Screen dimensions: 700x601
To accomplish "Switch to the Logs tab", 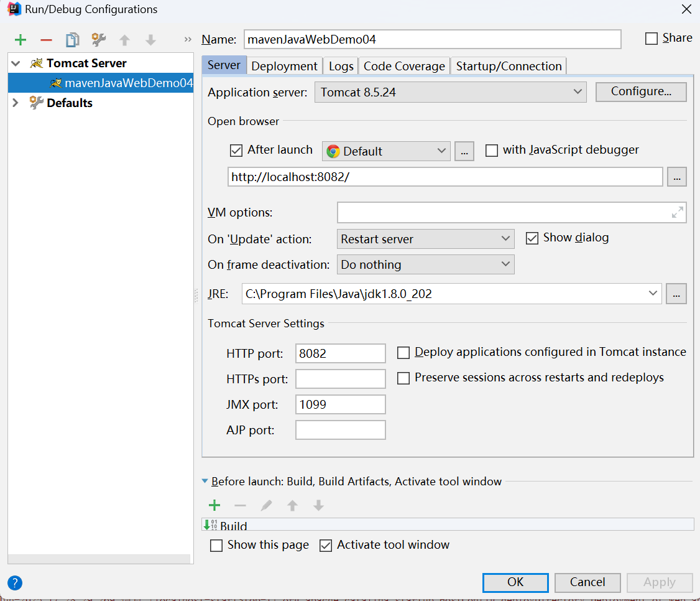I will coord(341,66).
